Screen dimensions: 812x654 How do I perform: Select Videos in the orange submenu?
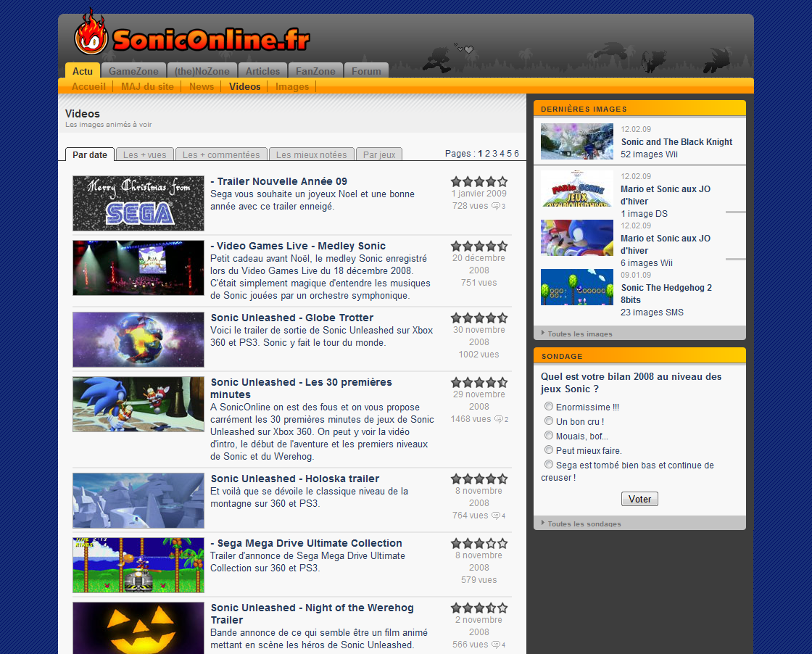click(x=244, y=86)
